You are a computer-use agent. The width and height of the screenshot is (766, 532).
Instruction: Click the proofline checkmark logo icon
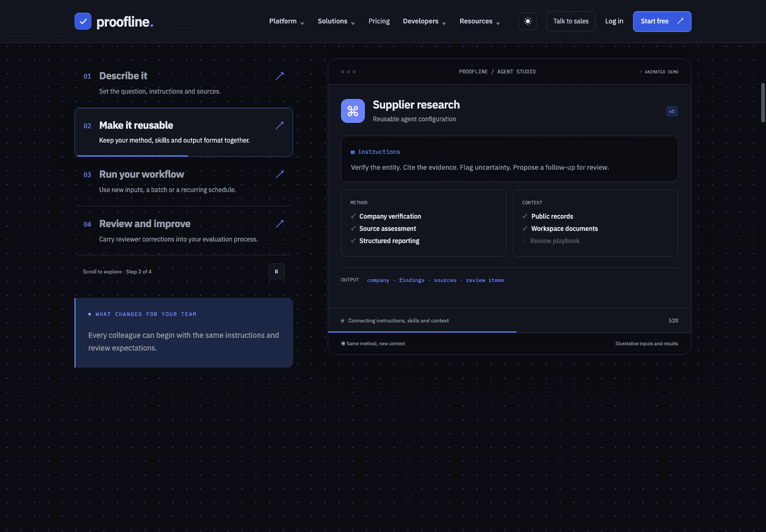pyautogui.click(x=83, y=21)
